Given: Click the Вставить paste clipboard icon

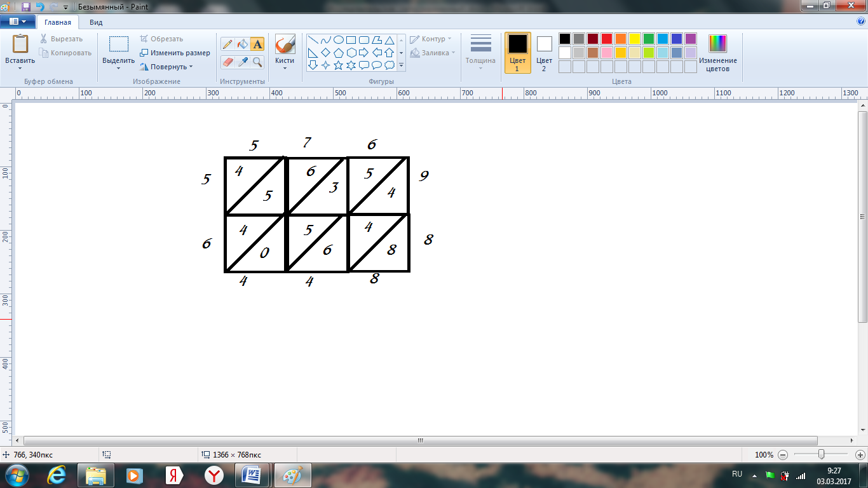Looking at the screenshot, I should point(20,44).
